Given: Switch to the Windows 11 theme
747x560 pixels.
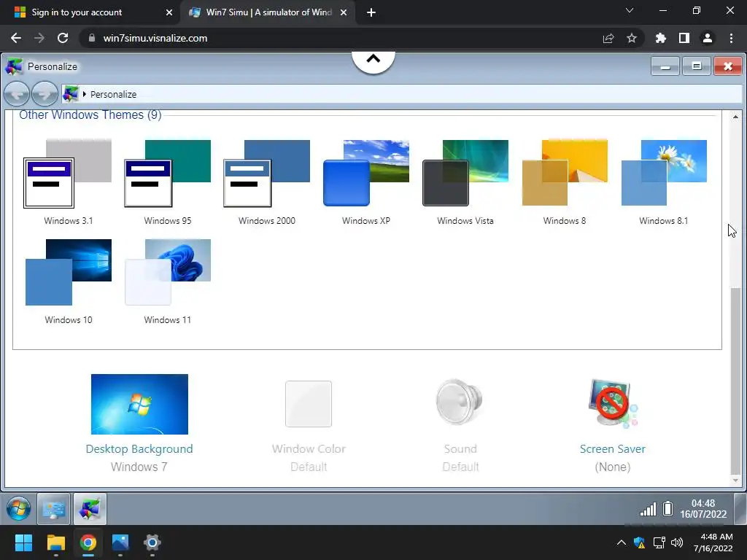Looking at the screenshot, I should coord(167,273).
